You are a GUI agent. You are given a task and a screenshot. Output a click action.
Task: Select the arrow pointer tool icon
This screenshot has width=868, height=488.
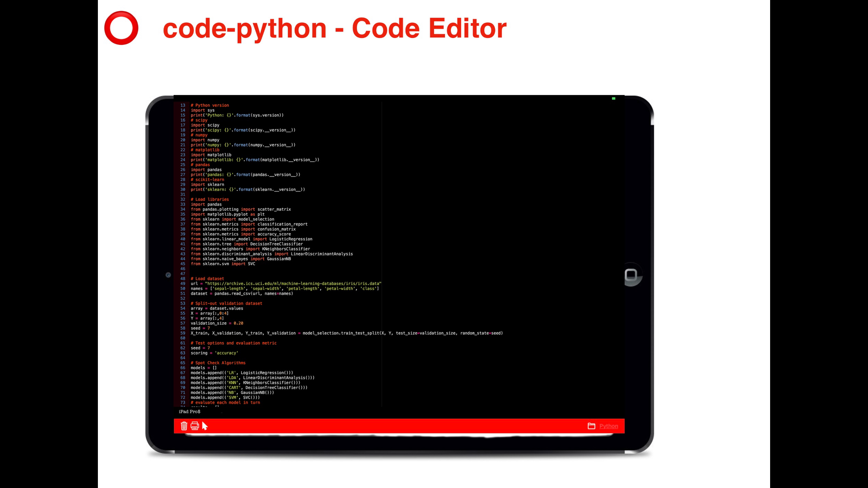point(205,426)
